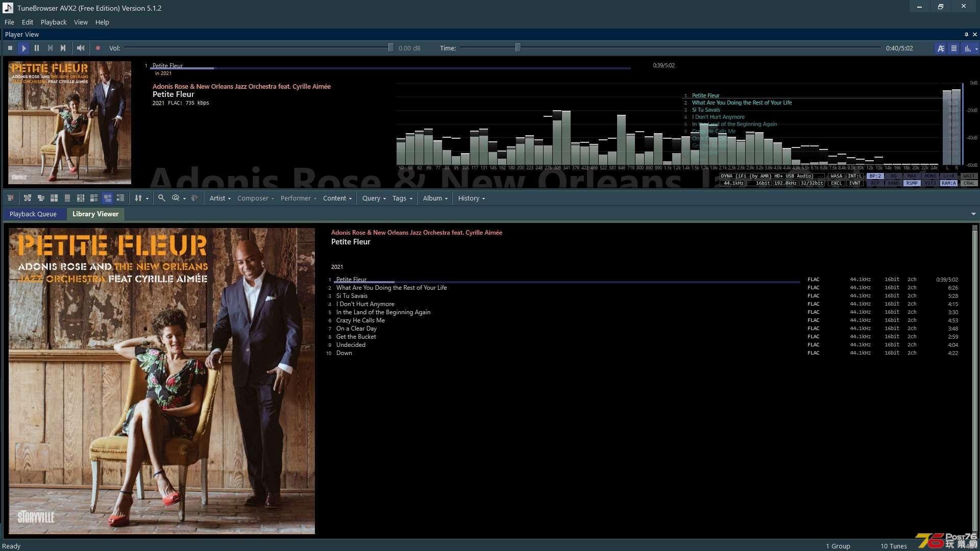The image size is (980, 551).
Task: Switch to large thumbnail grid view icon
Action: click(54, 198)
